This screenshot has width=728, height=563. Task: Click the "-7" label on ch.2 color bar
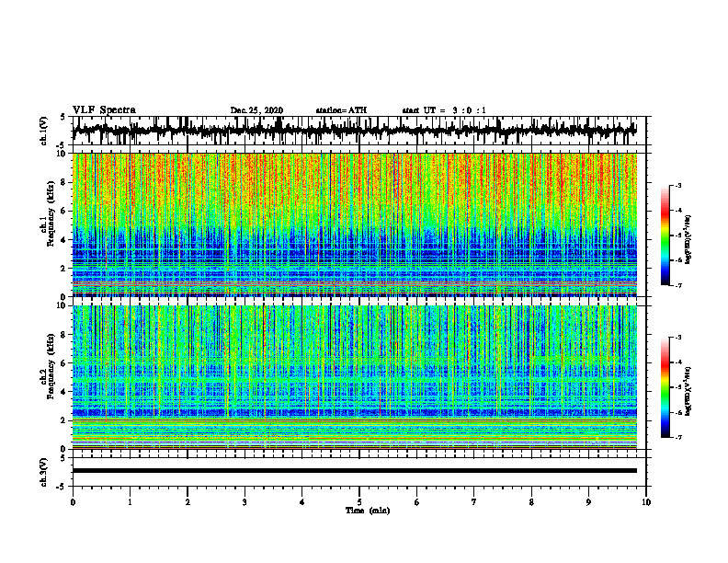tap(678, 437)
